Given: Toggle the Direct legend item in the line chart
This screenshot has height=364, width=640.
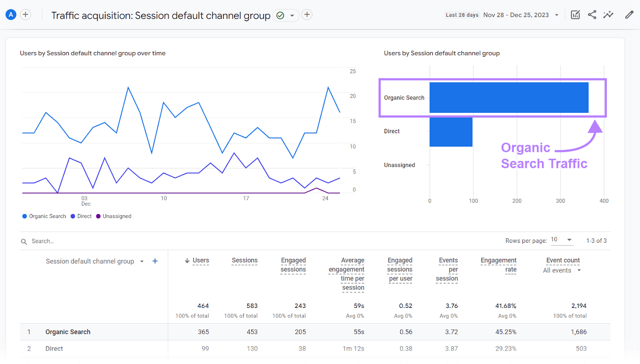Looking at the screenshot, I should pyautogui.click(x=81, y=216).
